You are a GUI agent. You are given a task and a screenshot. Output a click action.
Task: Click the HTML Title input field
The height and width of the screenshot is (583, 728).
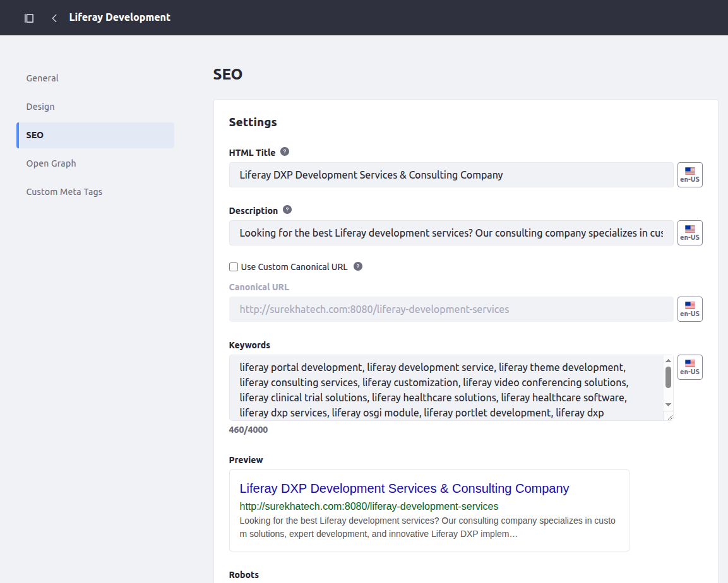451,175
